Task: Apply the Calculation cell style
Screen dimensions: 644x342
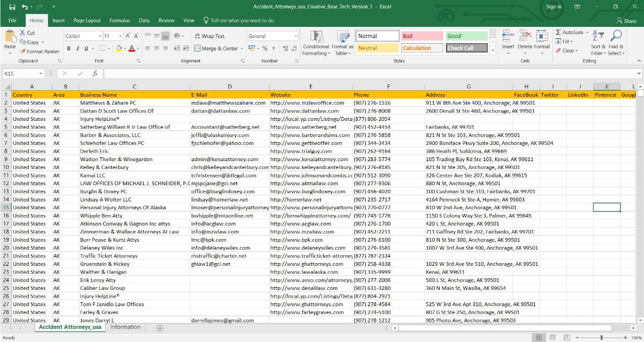Action: click(x=422, y=48)
